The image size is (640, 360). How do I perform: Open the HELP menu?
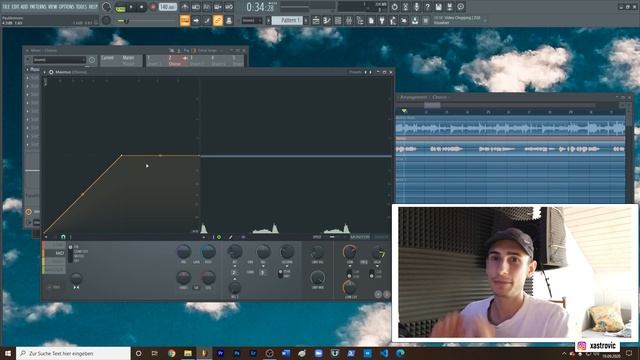tap(93, 7)
